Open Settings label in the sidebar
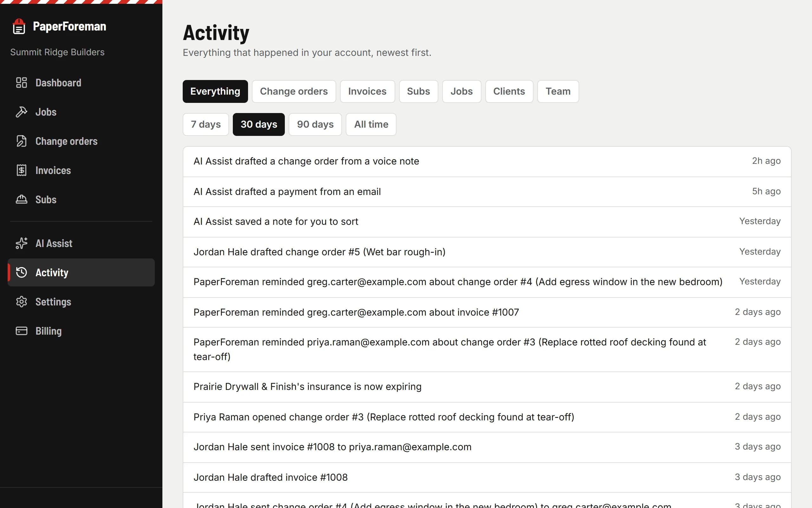The width and height of the screenshot is (812, 508). 53,302
